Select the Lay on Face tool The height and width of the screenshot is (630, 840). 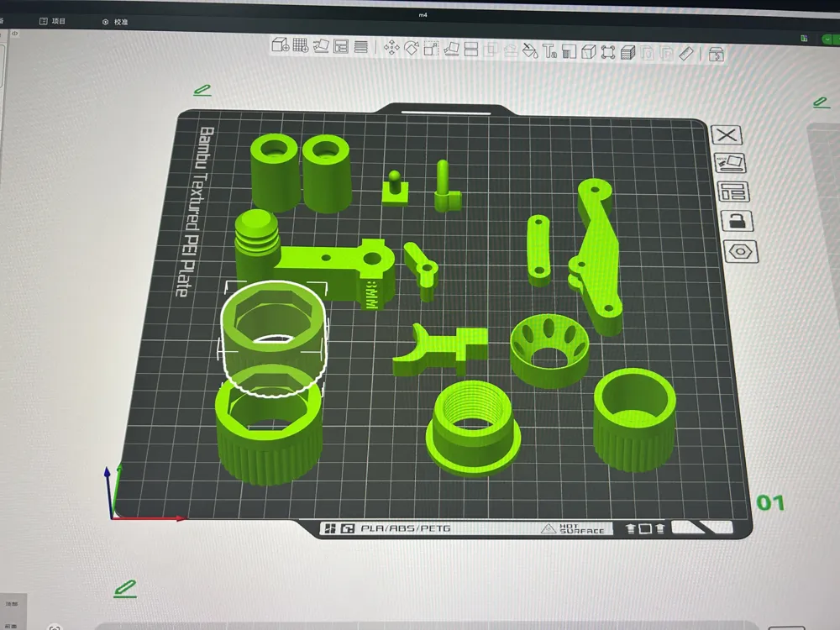point(452,49)
